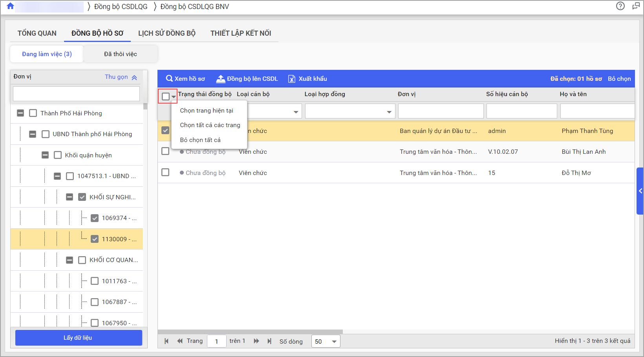The image size is (644, 357).
Task: Click the Họ và tên filter field
Action: 597,111
